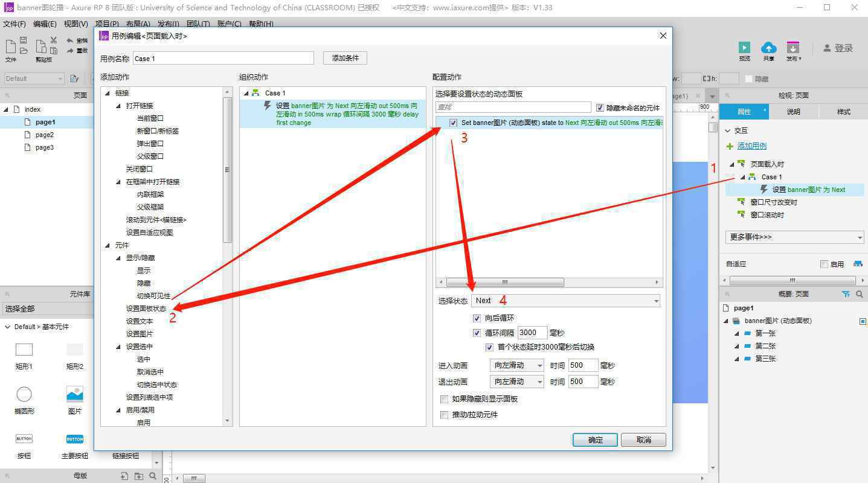The width and height of the screenshot is (868, 483).
Task: Click search icon in 母版 panel
Action: (153, 476)
